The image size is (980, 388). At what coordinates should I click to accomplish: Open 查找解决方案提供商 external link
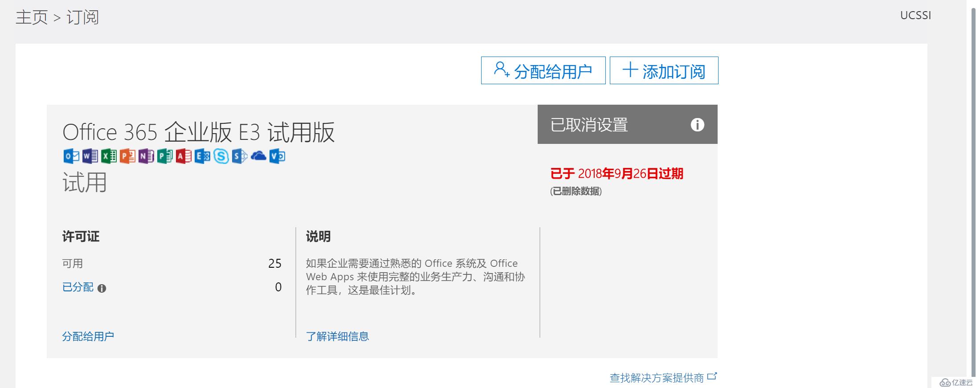(x=663, y=378)
